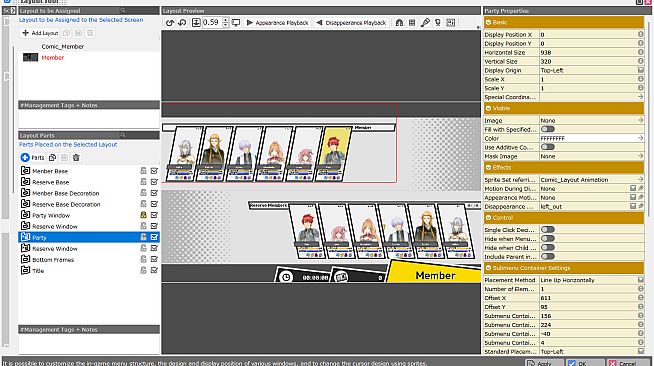Click the copy layout icon next to Add Layout
This screenshot has height=366, width=654.
[66, 33]
